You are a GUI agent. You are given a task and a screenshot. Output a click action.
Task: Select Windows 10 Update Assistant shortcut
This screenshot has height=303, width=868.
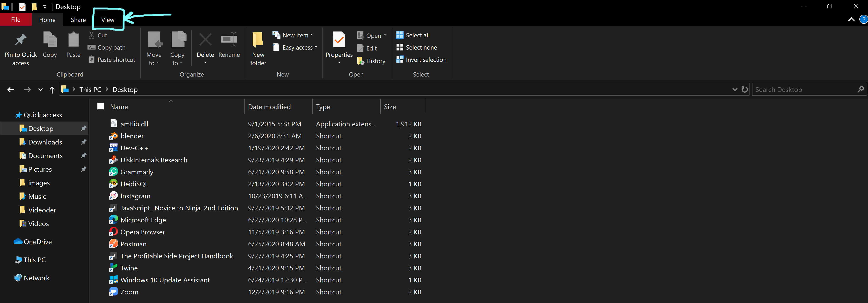tap(165, 280)
